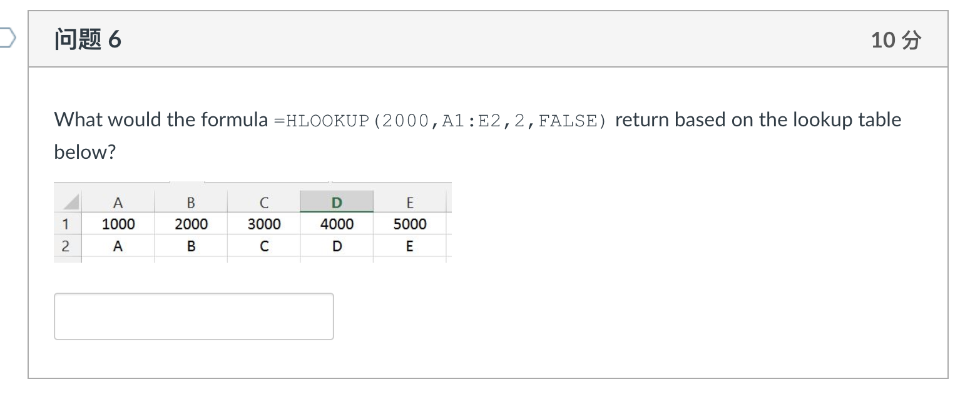Select column header C in the table
Viewport: 980px width, 394px height.
click(x=264, y=201)
